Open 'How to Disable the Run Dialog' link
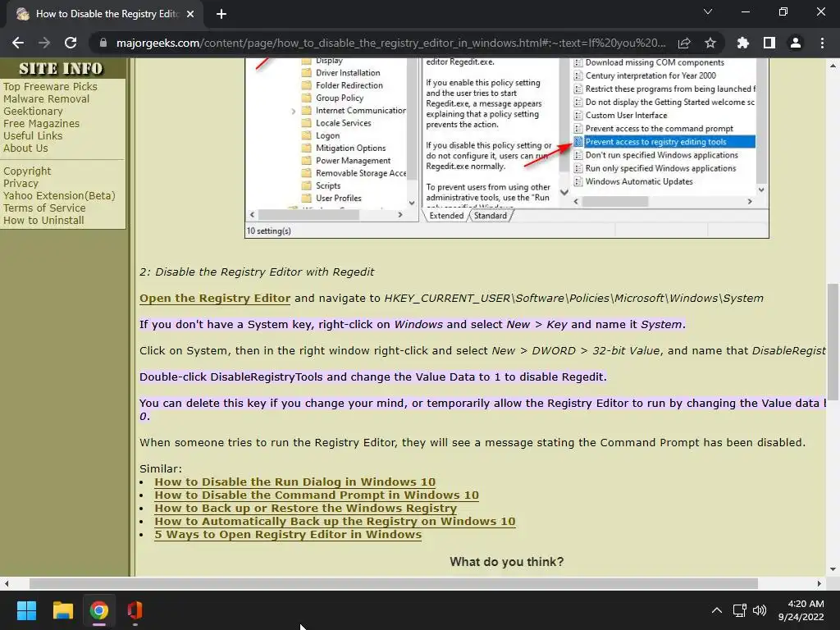The image size is (840, 630). point(294,482)
